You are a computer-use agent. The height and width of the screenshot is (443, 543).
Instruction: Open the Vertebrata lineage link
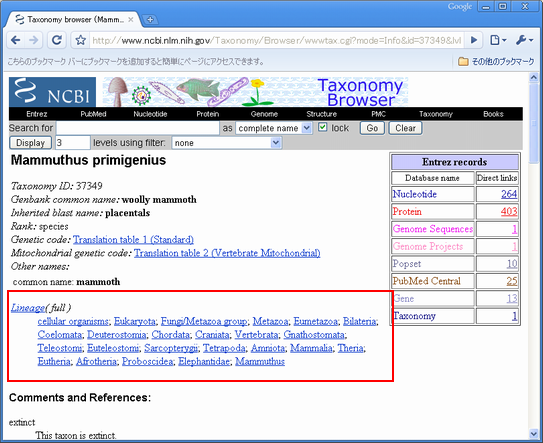tap(256, 335)
